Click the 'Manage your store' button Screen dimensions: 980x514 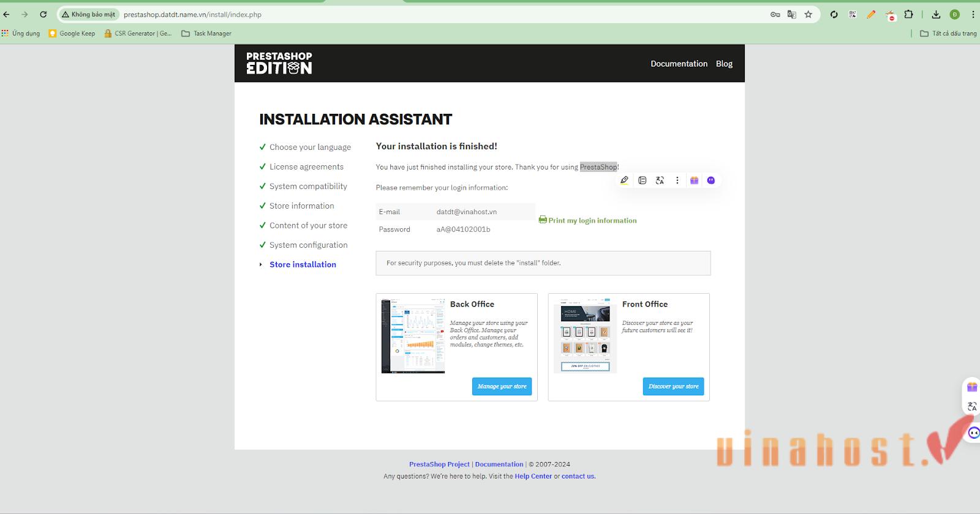pos(502,386)
